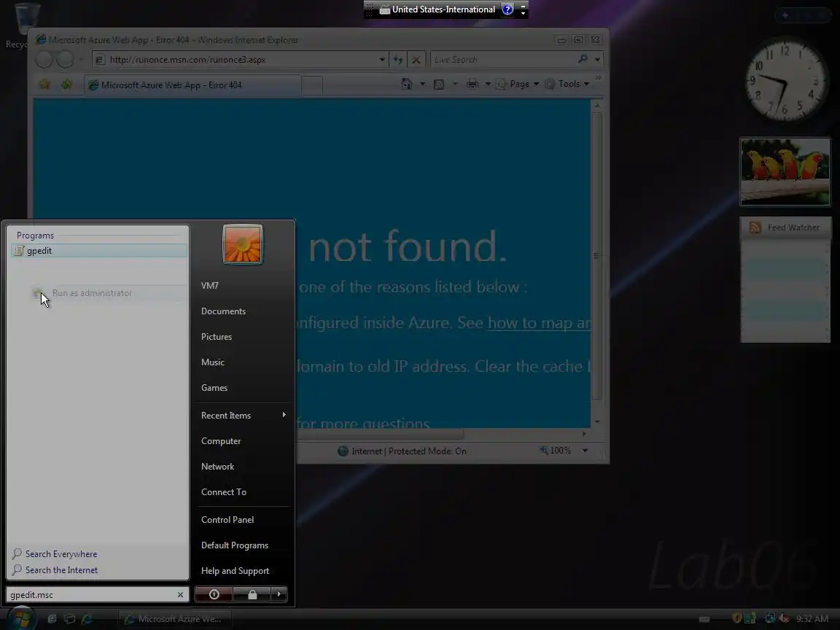Open the Home button dropdown arrow
Viewport: 840px width, 630px height.
click(422, 84)
